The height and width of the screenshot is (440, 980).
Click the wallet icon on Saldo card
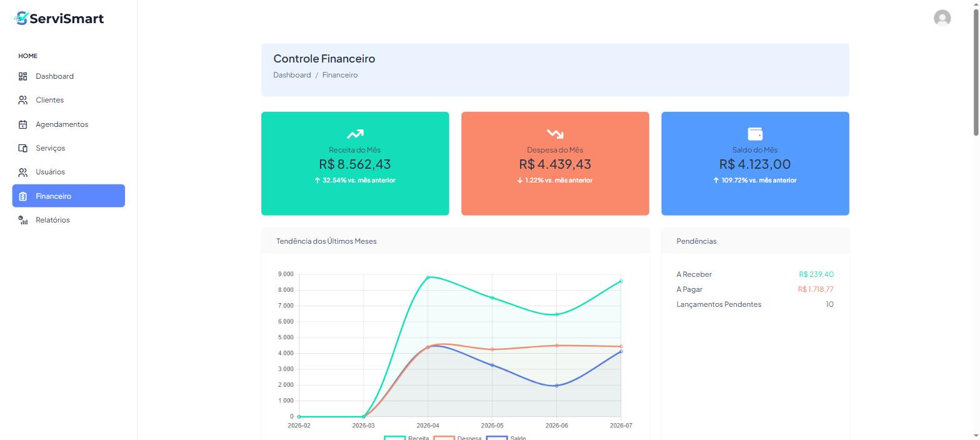tap(755, 134)
